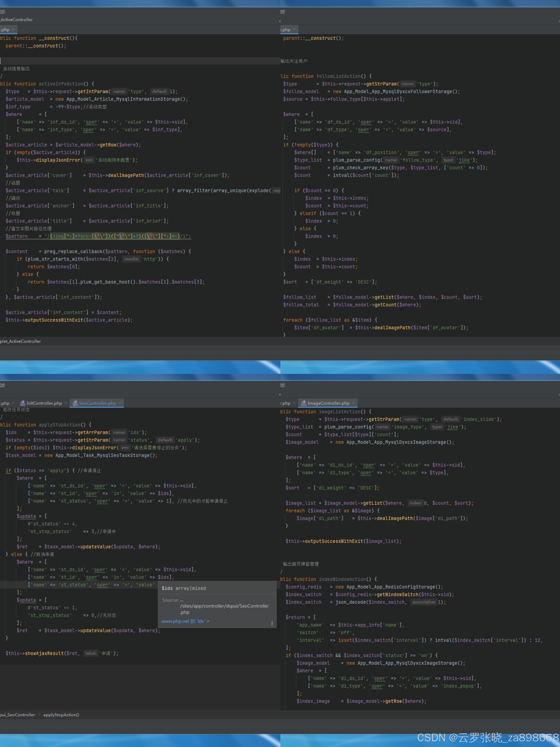Click the PHP file icon on InitController.php tab
560x747 pixels.
[23, 403]
